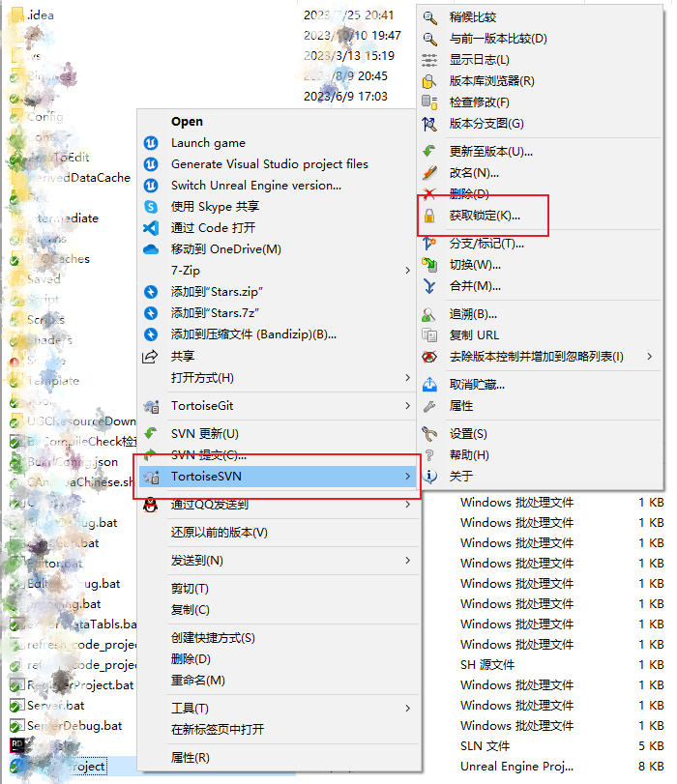Expand the 7-Zip submenu arrow
Viewport: 677px width, 784px height.
point(407,271)
